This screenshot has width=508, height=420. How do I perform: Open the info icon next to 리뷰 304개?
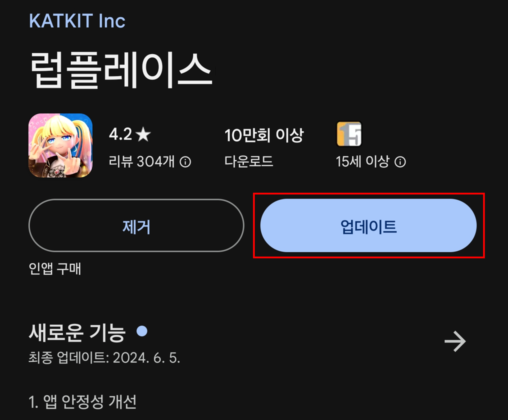click(x=185, y=161)
